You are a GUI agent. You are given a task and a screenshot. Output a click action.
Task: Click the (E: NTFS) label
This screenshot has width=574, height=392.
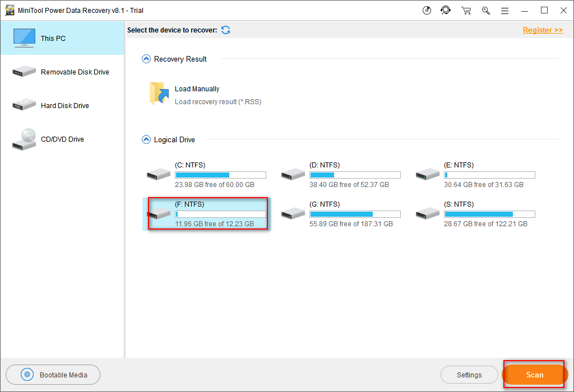click(459, 165)
